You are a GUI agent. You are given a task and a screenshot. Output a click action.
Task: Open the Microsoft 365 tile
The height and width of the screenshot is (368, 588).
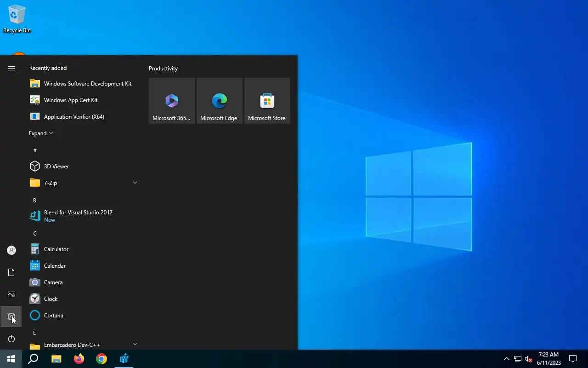tap(172, 101)
